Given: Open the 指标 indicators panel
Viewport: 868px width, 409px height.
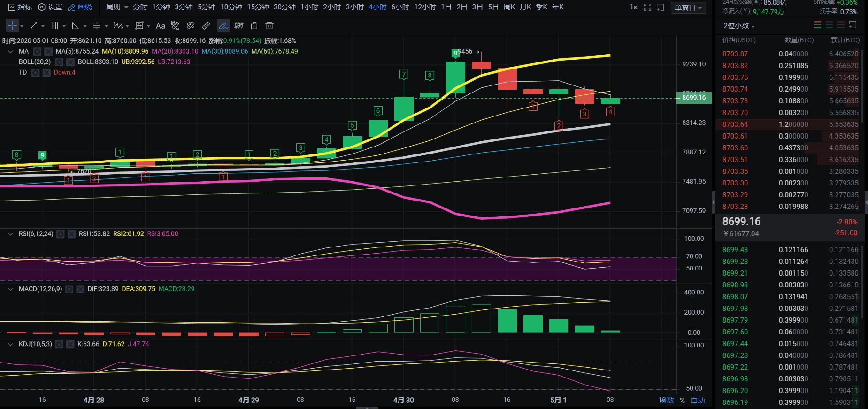Looking at the screenshot, I should point(20,7).
